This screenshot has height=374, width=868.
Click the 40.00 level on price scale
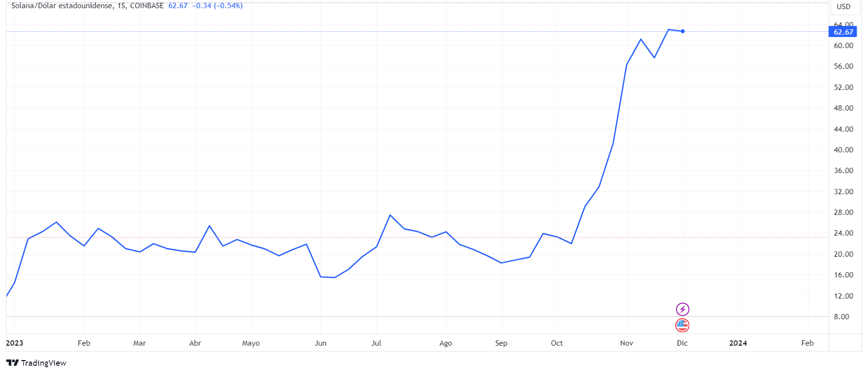pos(843,150)
